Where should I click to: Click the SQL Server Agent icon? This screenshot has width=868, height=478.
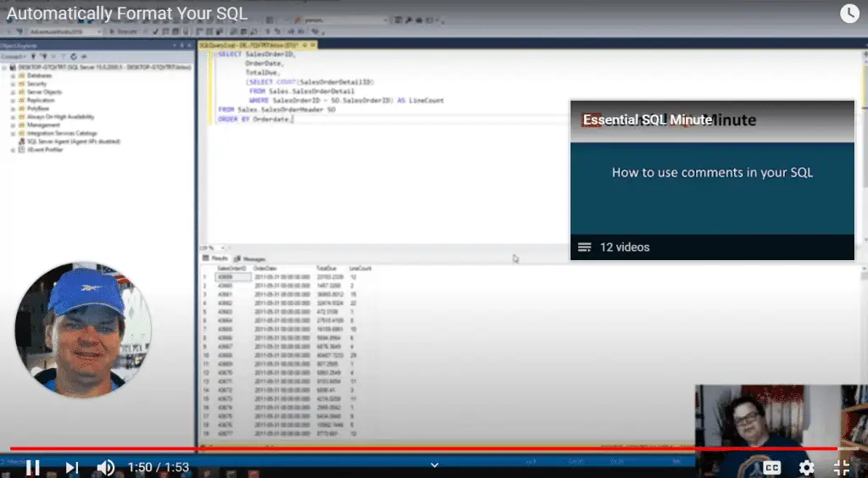tap(21, 142)
